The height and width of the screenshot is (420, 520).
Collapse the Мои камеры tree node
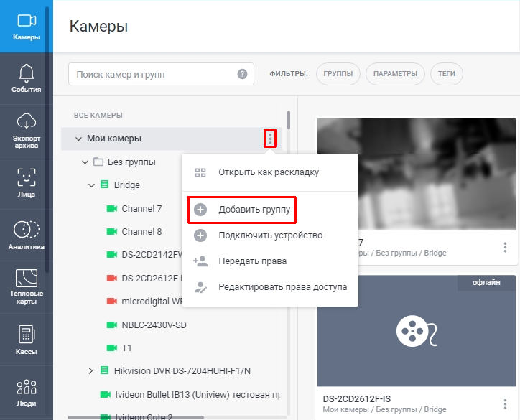click(x=78, y=139)
